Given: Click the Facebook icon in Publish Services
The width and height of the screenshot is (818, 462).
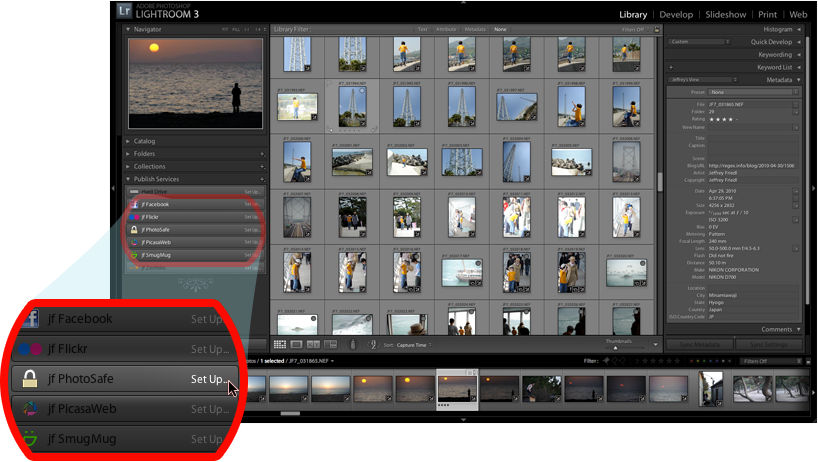Looking at the screenshot, I should pyautogui.click(x=134, y=204).
